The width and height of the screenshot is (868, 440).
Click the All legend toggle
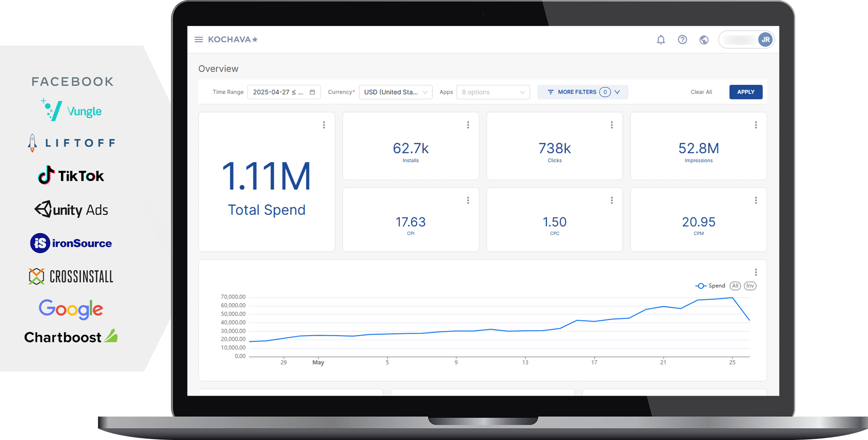(x=735, y=286)
